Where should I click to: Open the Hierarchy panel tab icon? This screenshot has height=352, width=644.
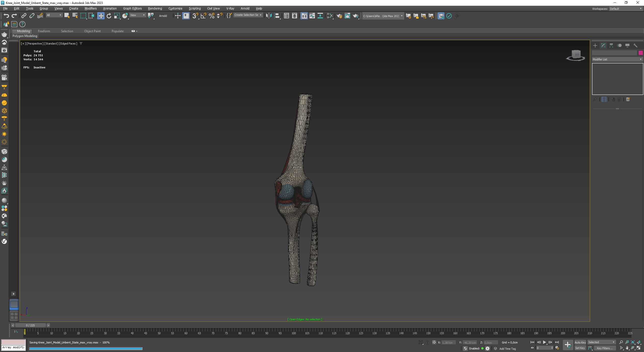(x=611, y=46)
